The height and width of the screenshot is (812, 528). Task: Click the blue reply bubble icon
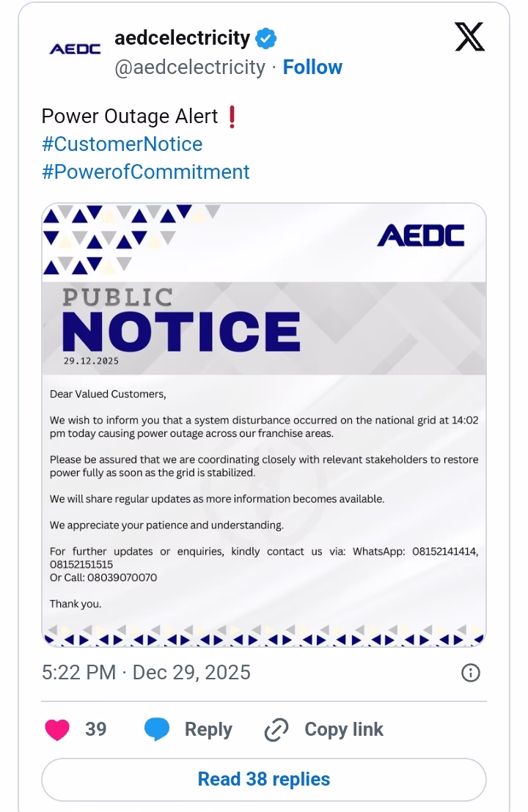(x=157, y=730)
